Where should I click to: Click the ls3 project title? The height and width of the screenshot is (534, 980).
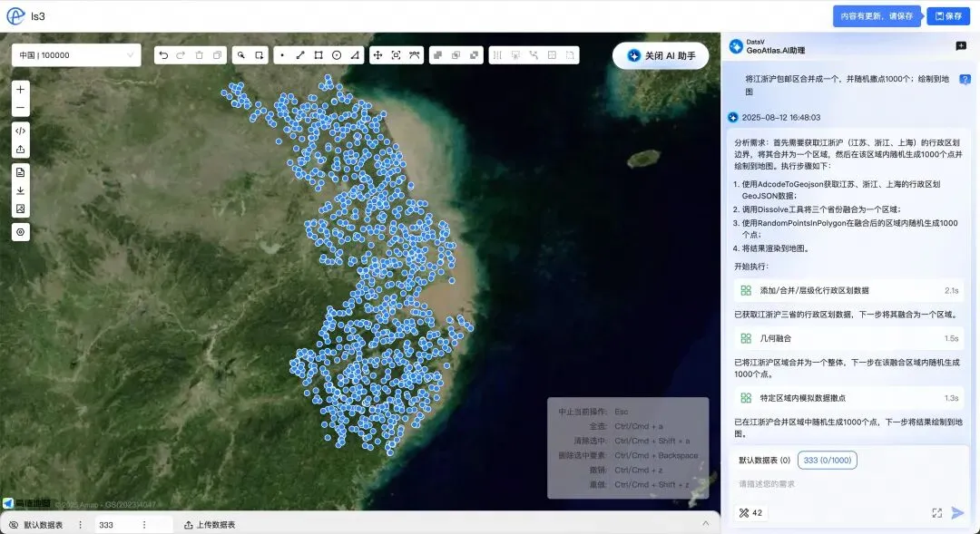pos(37,16)
